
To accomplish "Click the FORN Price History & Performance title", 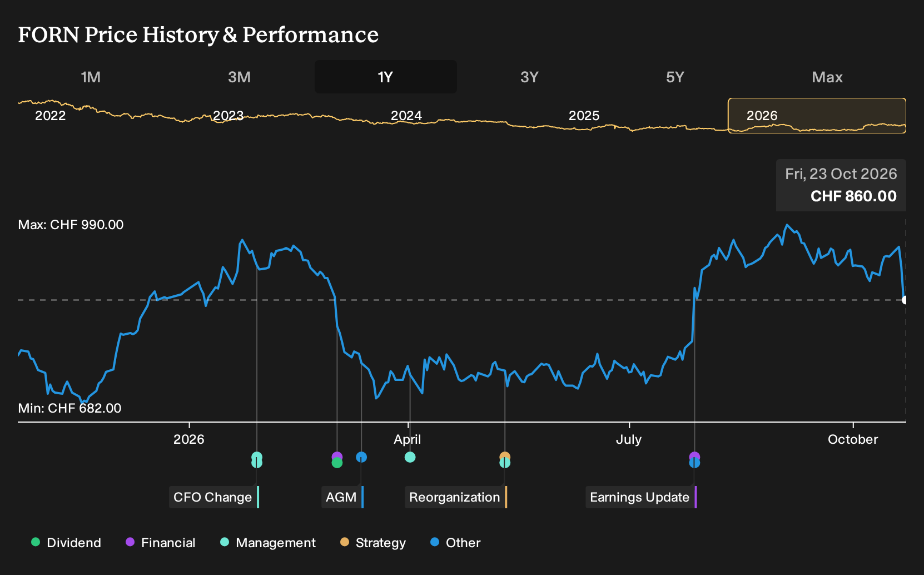I will pos(198,35).
